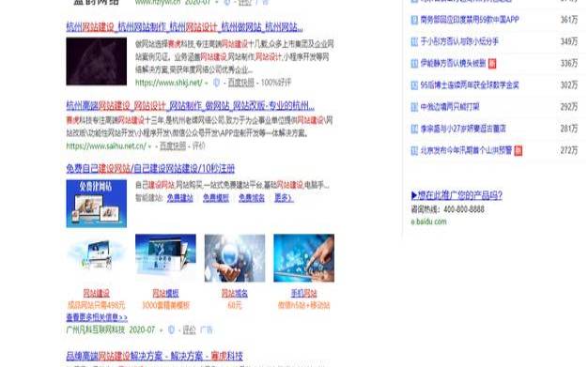Click the 更多》 sublink
The image size is (588, 367).
[x=284, y=198]
